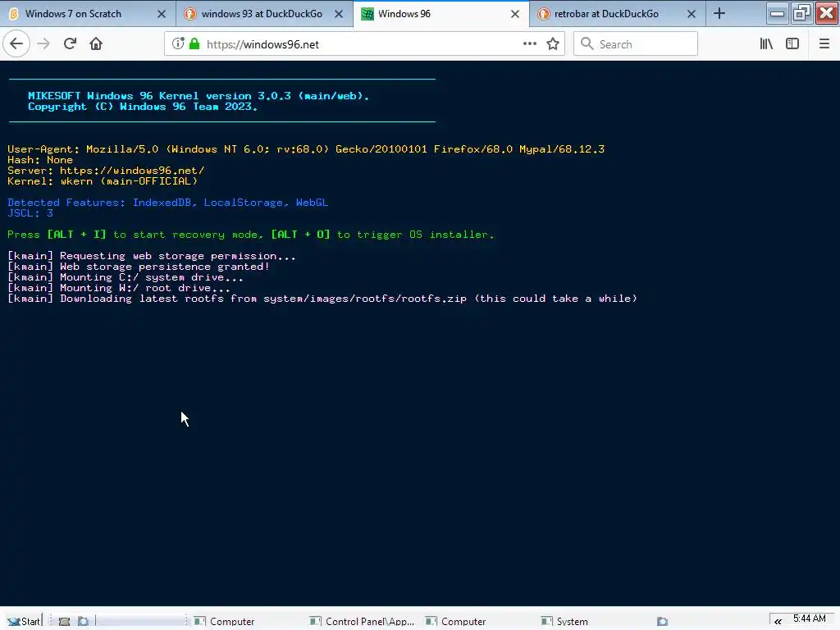Viewport: 840px width, 630px height.
Task: Open the System taskbar window
Action: point(565,622)
